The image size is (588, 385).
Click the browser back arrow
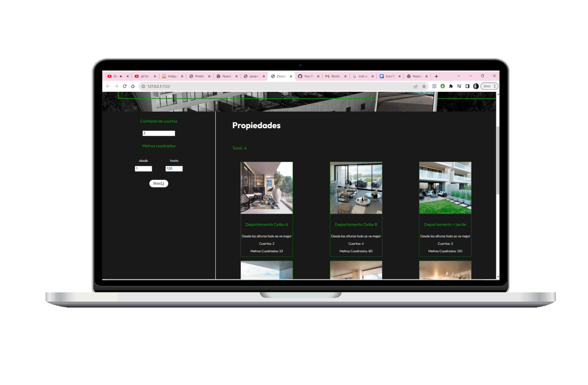108,86
